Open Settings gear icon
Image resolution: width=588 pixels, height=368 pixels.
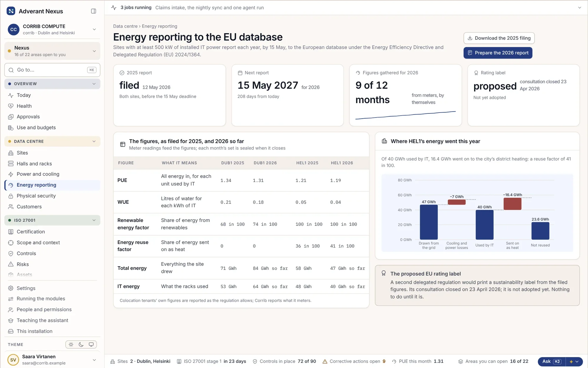point(11,288)
